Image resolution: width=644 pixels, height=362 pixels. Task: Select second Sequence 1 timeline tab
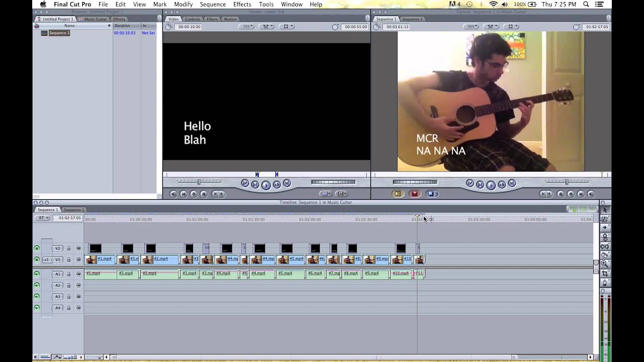point(73,210)
